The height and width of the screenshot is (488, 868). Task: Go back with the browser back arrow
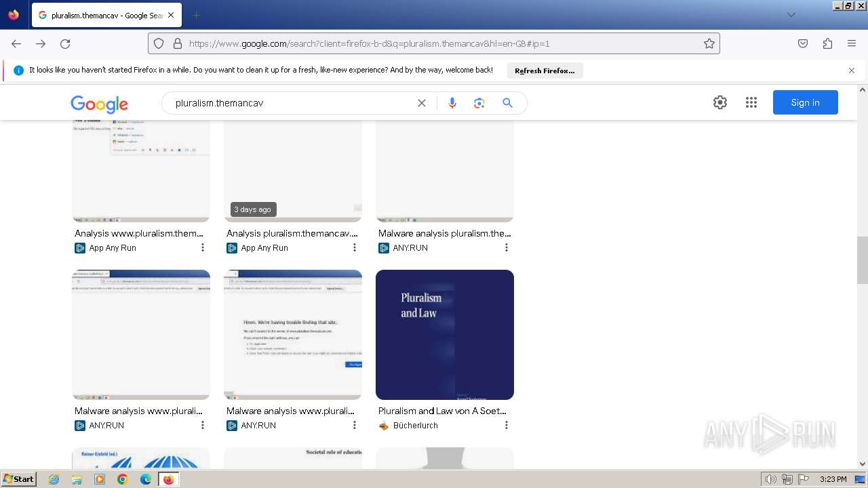[x=16, y=43]
